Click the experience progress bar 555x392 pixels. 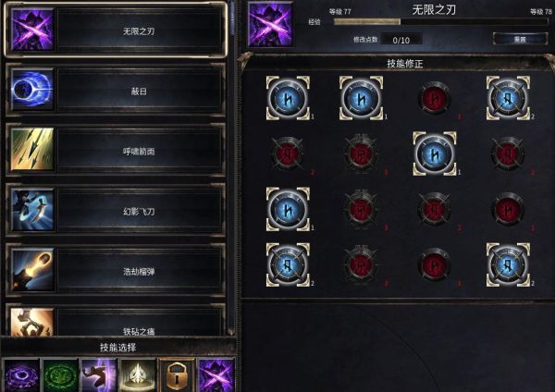[x=440, y=21]
